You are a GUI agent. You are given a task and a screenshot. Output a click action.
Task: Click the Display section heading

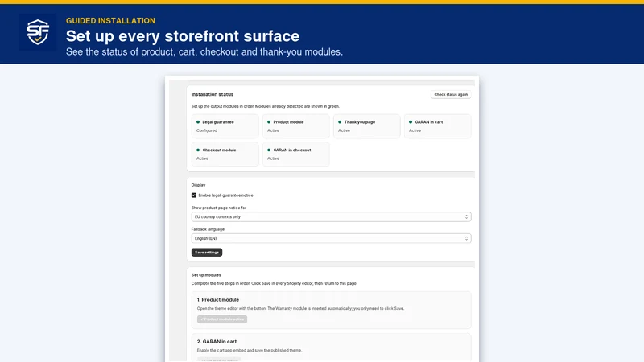pyautogui.click(x=198, y=185)
